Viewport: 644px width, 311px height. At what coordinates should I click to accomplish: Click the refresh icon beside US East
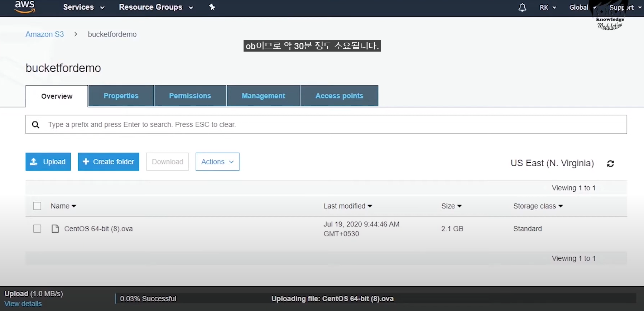click(x=611, y=164)
